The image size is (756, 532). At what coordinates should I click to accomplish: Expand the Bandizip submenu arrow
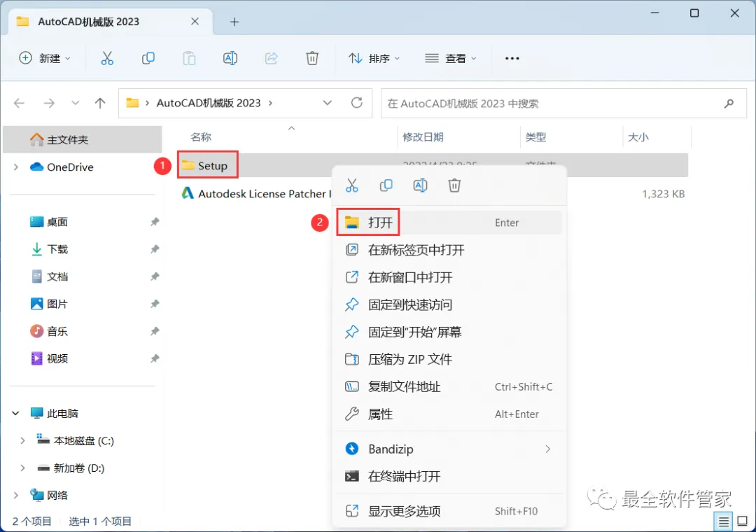coord(547,449)
